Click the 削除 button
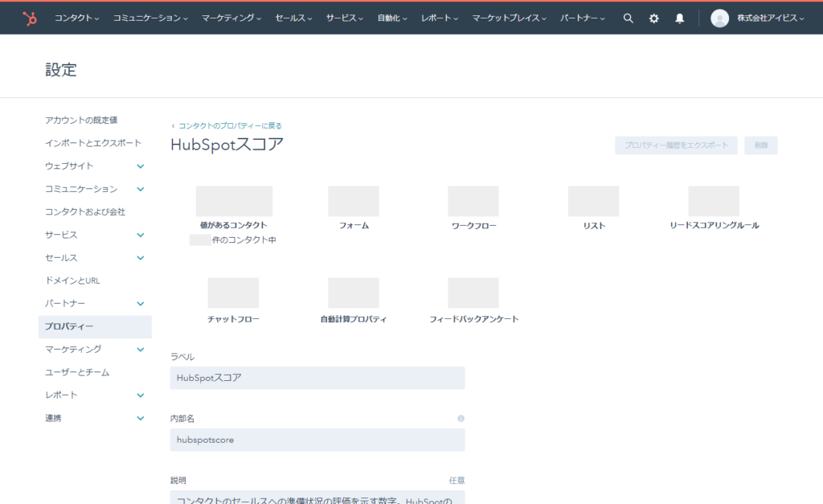The width and height of the screenshot is (823, 504). point(761,145)
